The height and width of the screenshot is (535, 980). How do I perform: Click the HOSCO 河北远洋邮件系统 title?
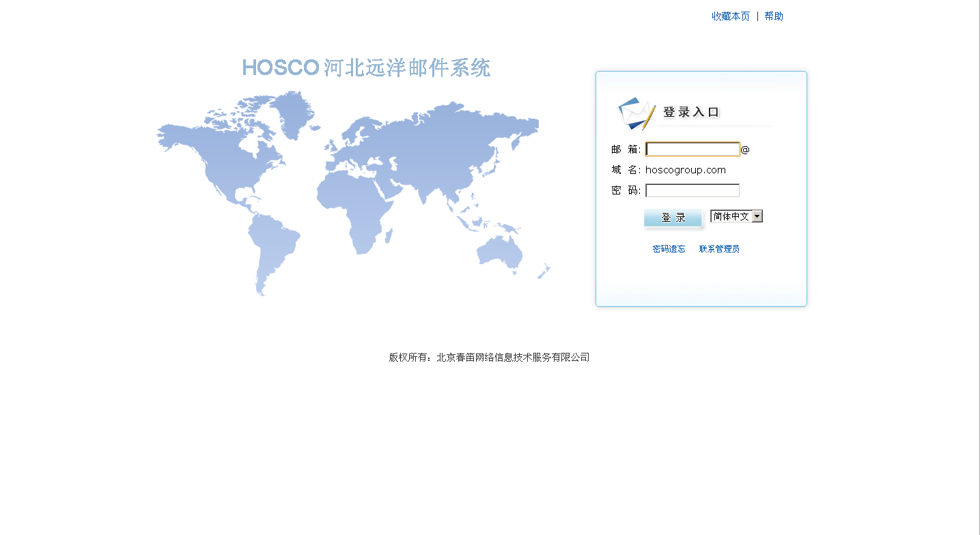366,68
